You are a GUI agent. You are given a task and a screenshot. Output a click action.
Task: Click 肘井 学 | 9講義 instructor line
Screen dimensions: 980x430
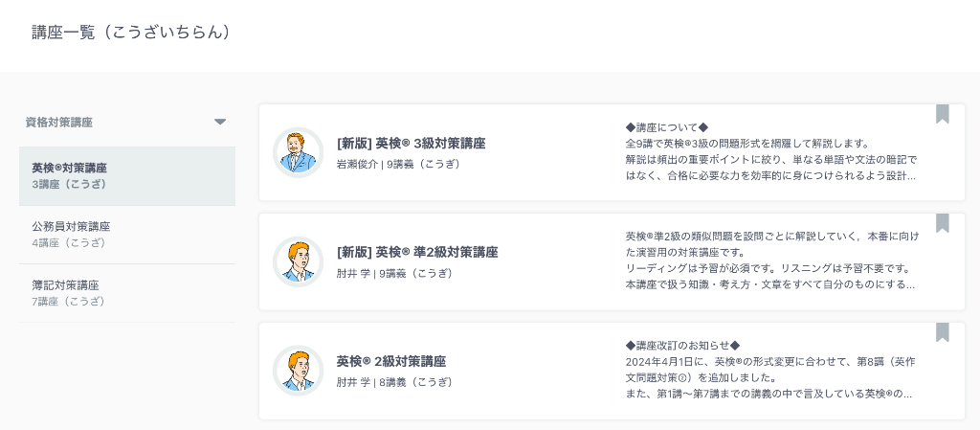[x=394, y=274]
